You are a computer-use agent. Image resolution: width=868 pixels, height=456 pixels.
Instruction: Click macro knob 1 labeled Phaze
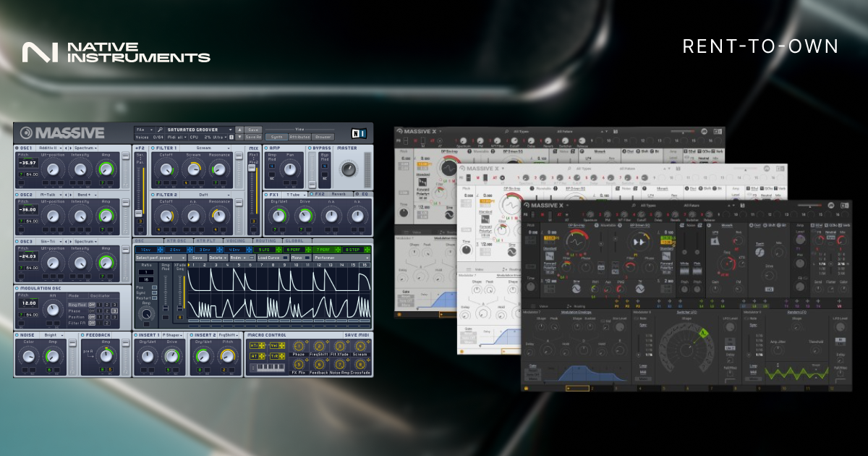299,346
